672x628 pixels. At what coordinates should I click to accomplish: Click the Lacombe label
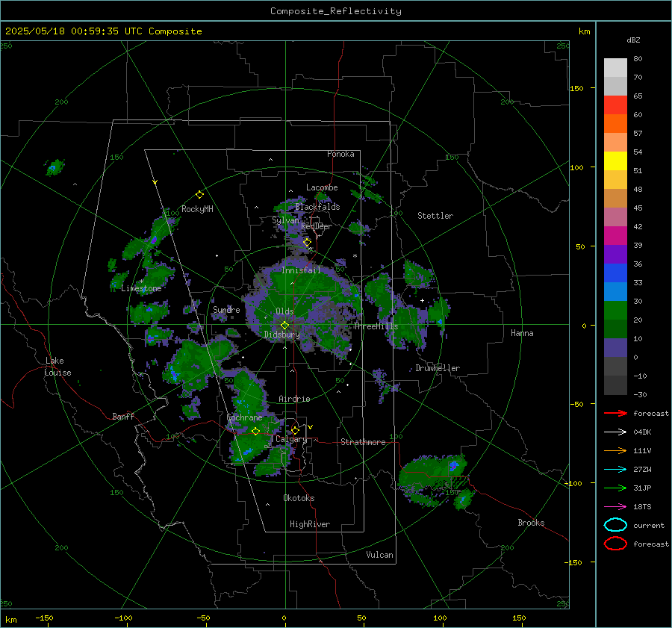[322, 187]
